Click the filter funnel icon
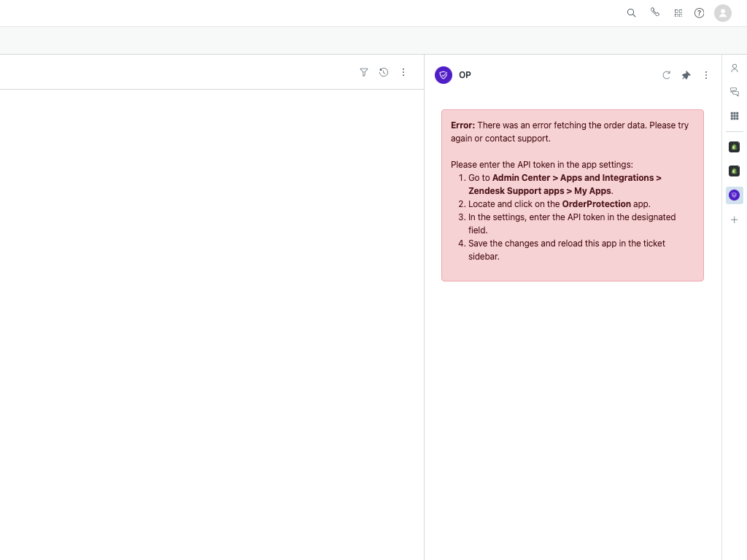The image size is (747, 560). (x=364, y=72)
